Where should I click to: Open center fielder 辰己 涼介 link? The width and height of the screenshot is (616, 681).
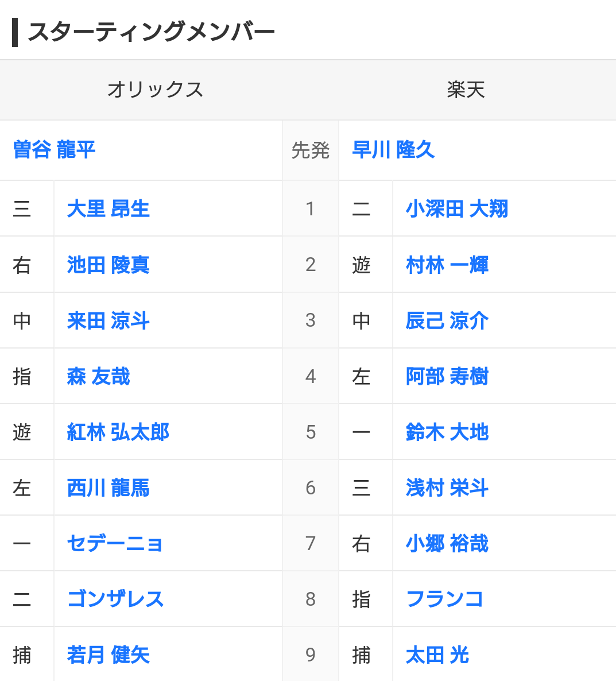(447, 320)
